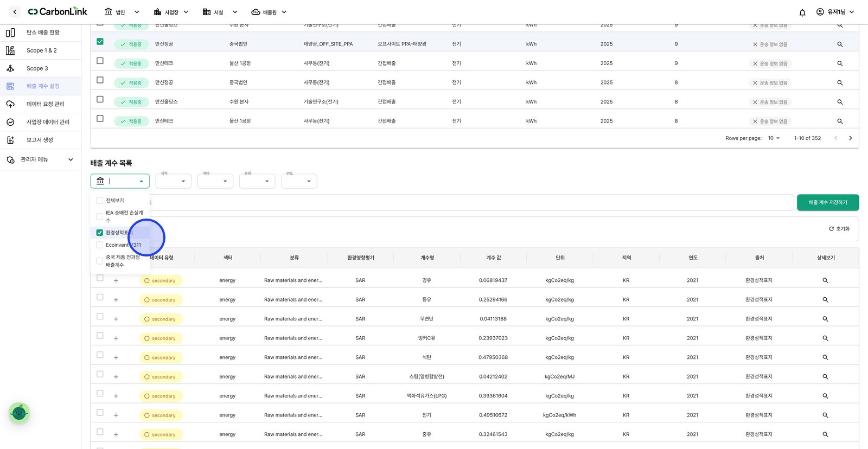Select the 경유 row checkbox

[100, 278]
